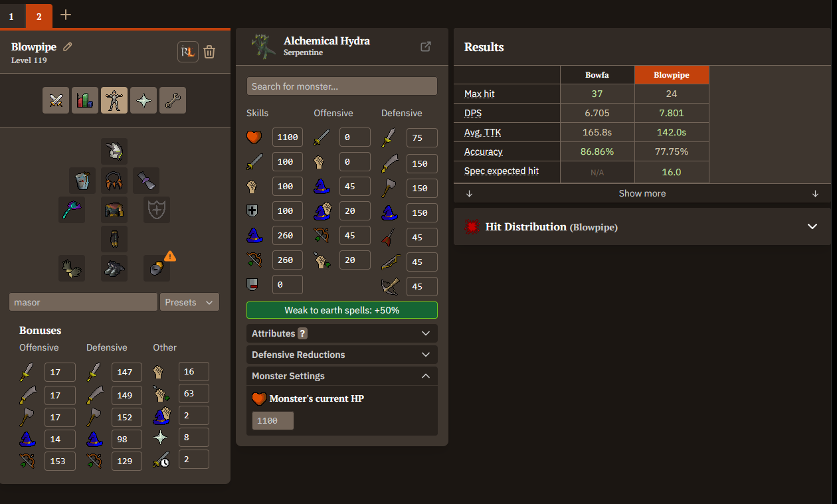This screenshot has width=837, height=504.
Task: Click the 142.0s Blowpipe TTK value
Action: pyautogui.click(x=672, y=132)
